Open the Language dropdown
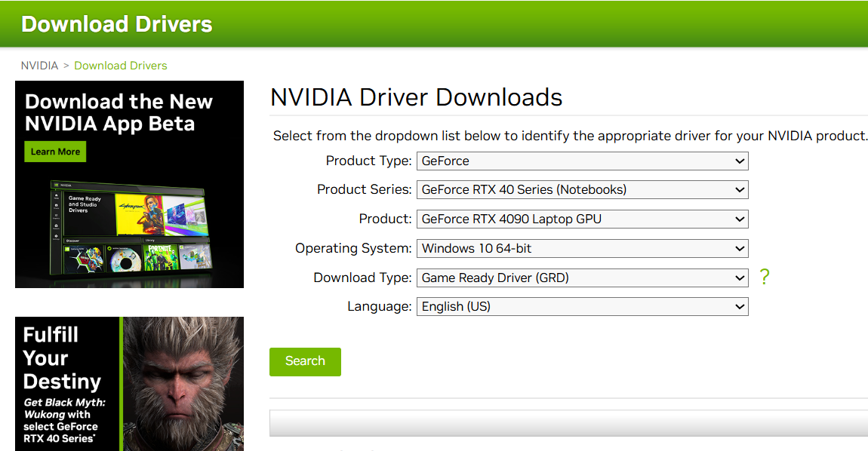 [x=582, y=306]
